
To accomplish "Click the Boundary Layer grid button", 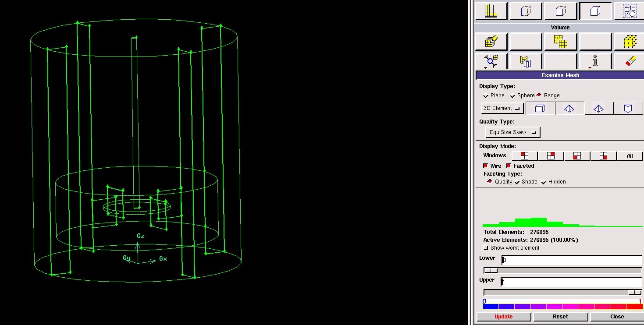I will tap(491, 11).
